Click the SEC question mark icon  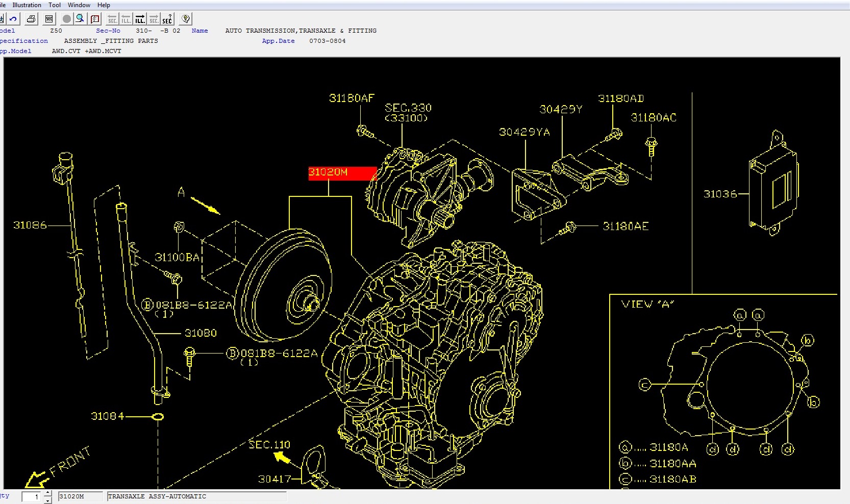pyautogui.click(x=167, y=19)
